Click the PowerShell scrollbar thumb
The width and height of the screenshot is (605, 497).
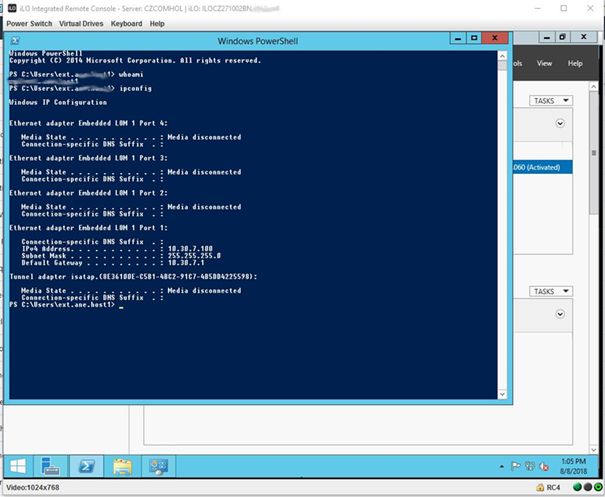pyautogui.click(x=502, y=66)
